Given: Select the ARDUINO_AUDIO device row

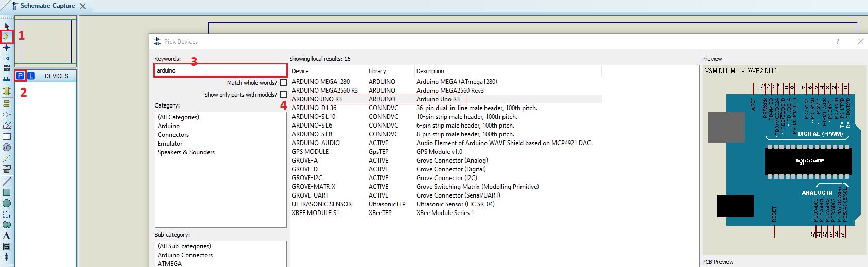Looking at the screenshot, I should point(446,143).
